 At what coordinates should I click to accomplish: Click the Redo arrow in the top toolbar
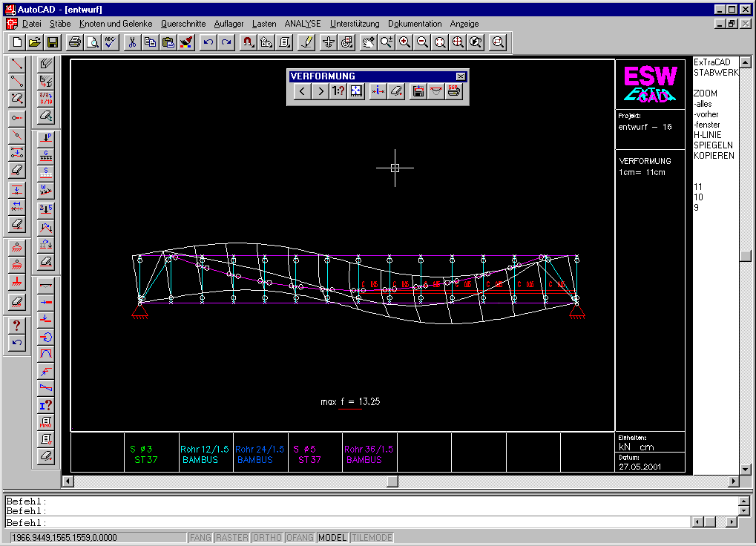tap(226, 42)
